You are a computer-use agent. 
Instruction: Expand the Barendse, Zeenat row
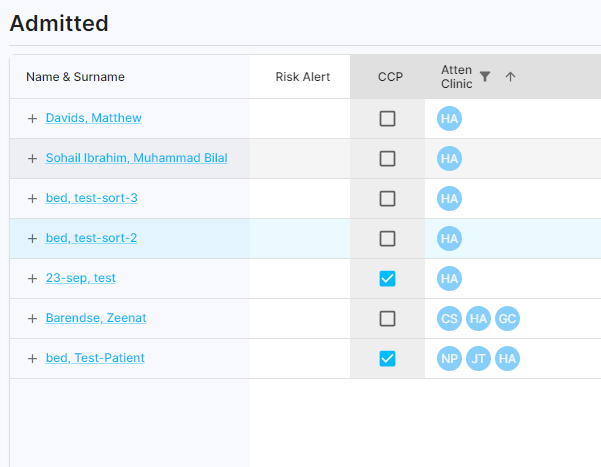tap(32, 319)
